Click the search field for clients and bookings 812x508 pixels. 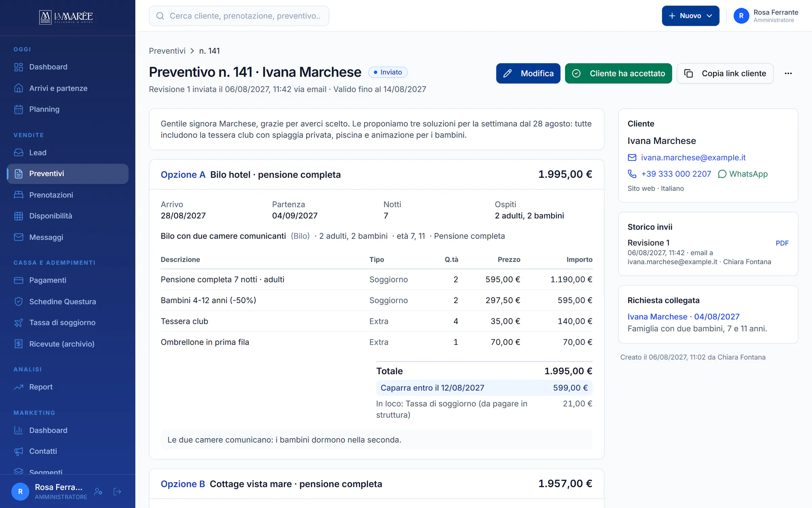(239, 16)
